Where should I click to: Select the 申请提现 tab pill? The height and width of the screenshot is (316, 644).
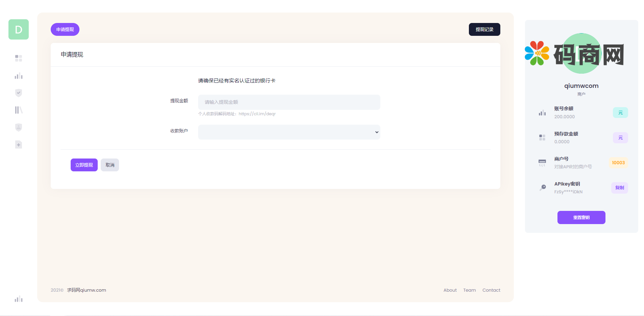tap(65, 29)
